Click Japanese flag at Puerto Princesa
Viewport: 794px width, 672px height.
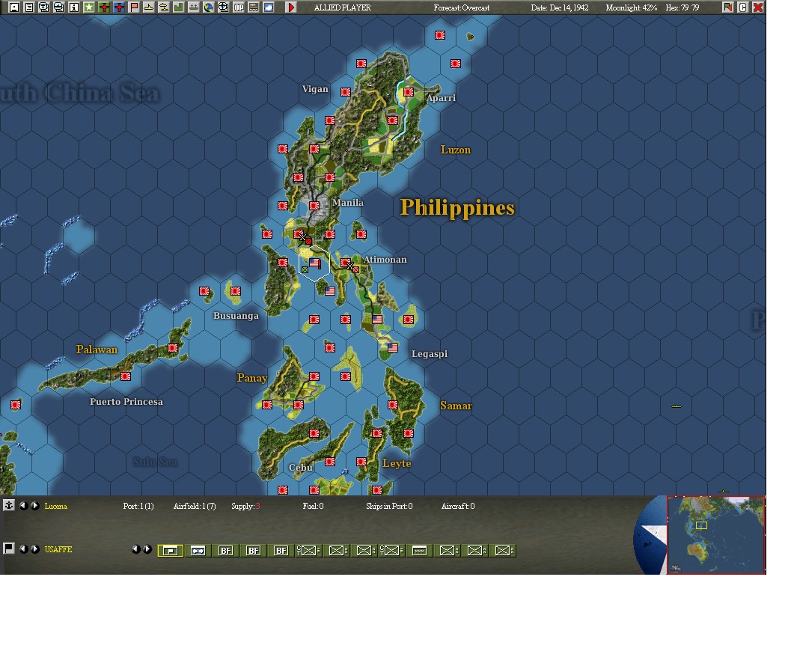pyautogui.click(x=126, y=376)
